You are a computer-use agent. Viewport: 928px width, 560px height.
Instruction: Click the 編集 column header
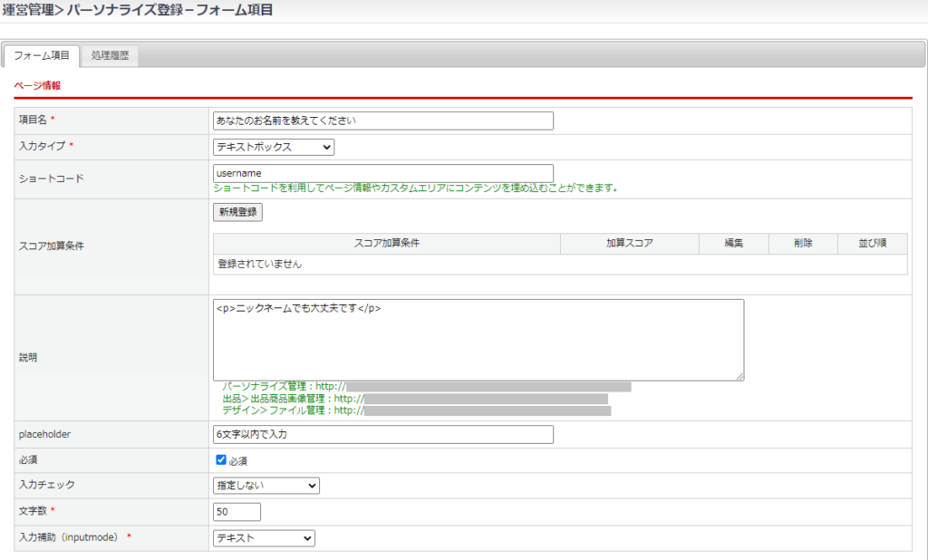[733, 243]
